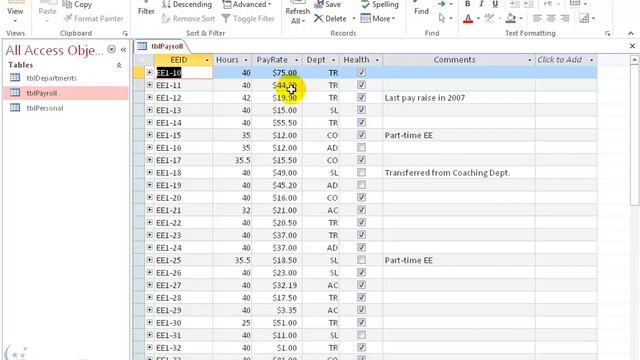Screen dimensions: 640x360
Task: Open the Comments column filter dropdown
Action: click(529, 60)
